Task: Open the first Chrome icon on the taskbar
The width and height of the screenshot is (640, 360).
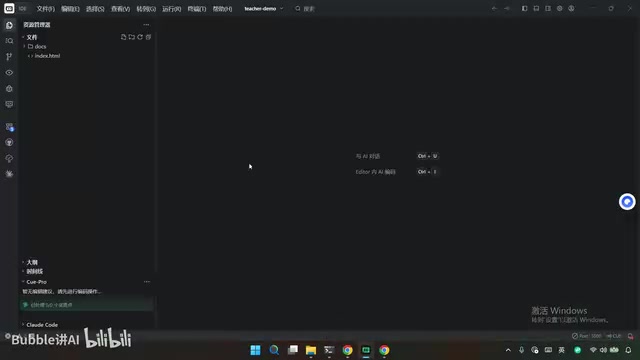Action: point(347,350)
